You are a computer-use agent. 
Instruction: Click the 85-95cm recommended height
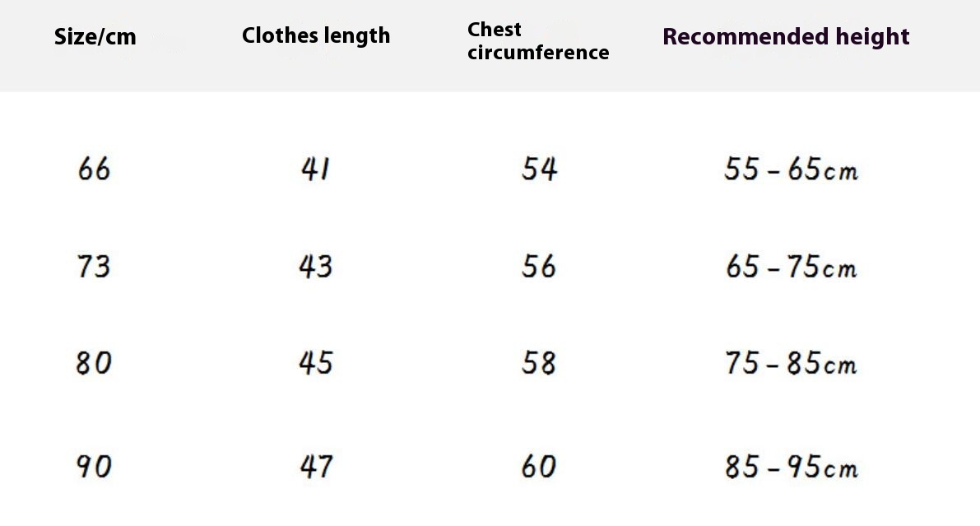[791, 468]
